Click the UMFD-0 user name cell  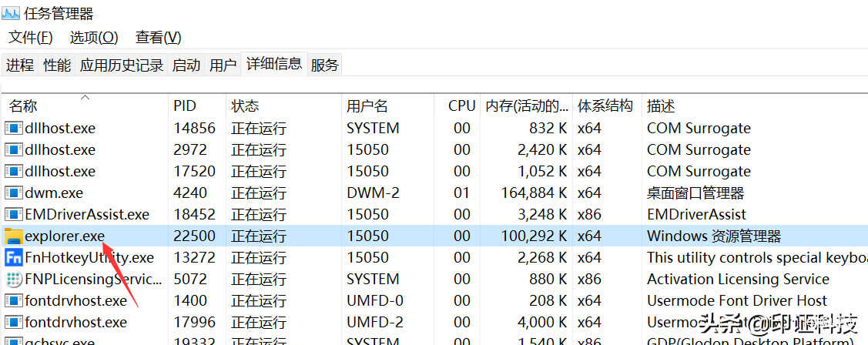point(375,301)
